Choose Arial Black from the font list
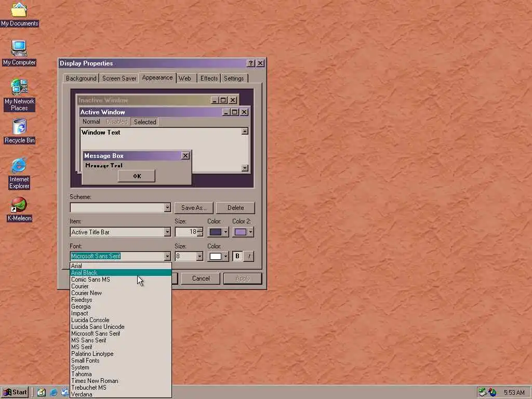The width and height of the screenshot is (532, 399). [x=121, y=273]
